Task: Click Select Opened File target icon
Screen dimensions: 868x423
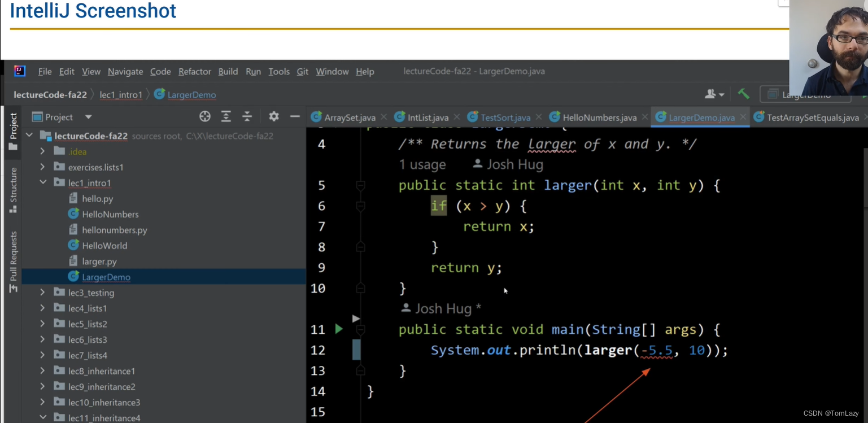Action: tap(205, 116)
